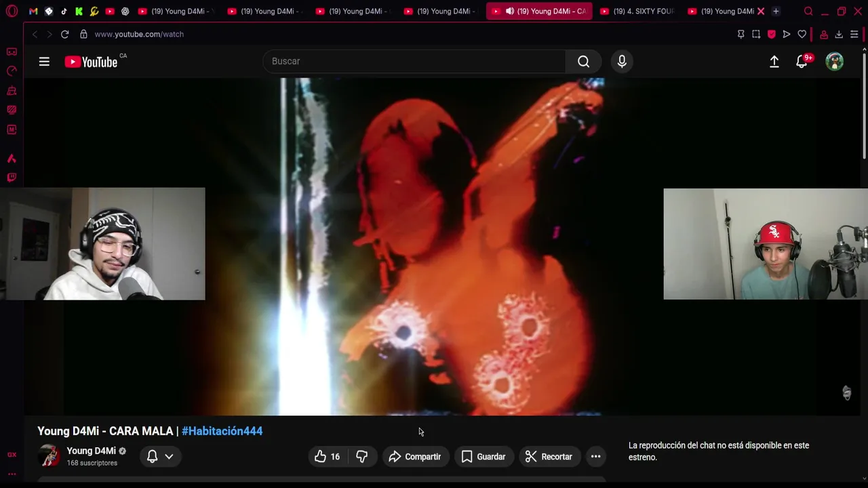Click the pinboard pin icon in address bar
The height and width of the screenshot is (488, 868).
pos(741,34)
